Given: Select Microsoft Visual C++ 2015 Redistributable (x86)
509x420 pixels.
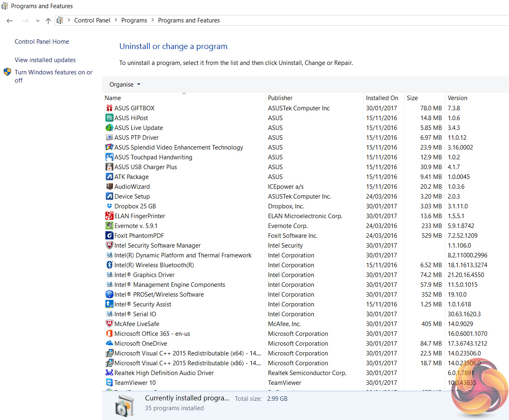Looking at the screenshot, I should coord(188,363).
